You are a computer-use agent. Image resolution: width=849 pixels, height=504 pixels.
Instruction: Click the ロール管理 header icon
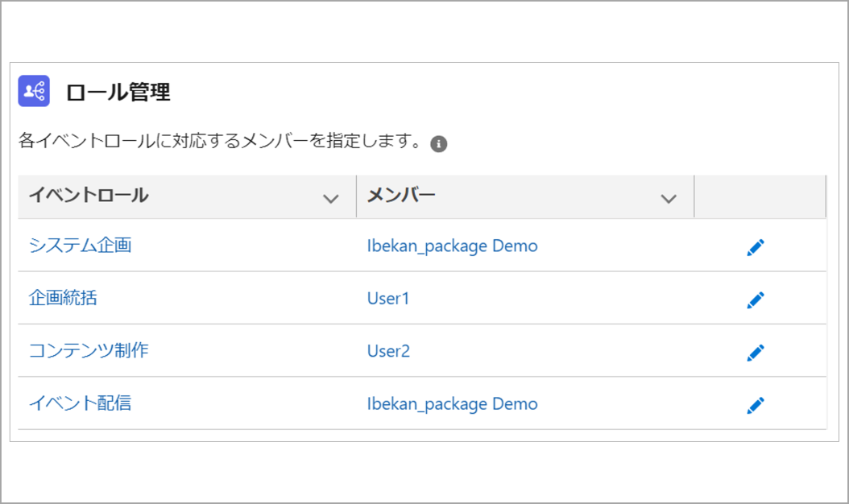point(34,92)
